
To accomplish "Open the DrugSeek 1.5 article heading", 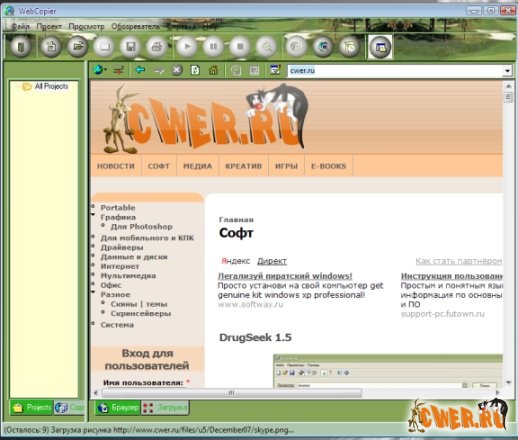I will (255, 337).
